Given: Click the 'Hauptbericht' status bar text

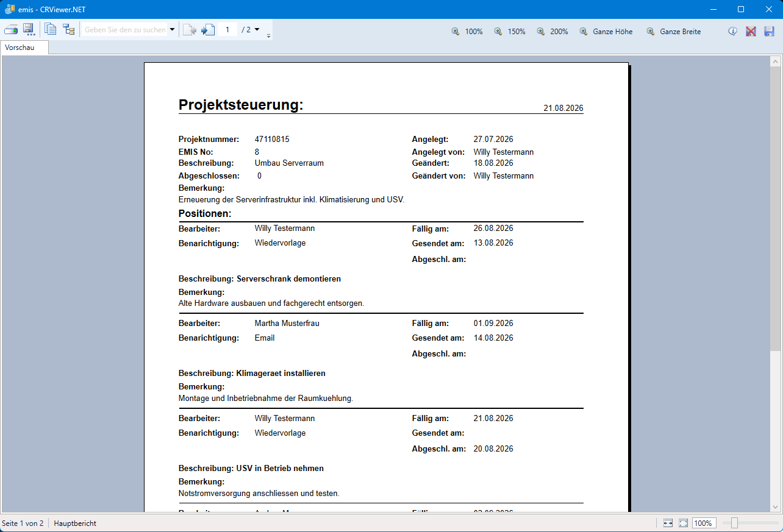Looking at the screenshot, I should pos(75,523).
